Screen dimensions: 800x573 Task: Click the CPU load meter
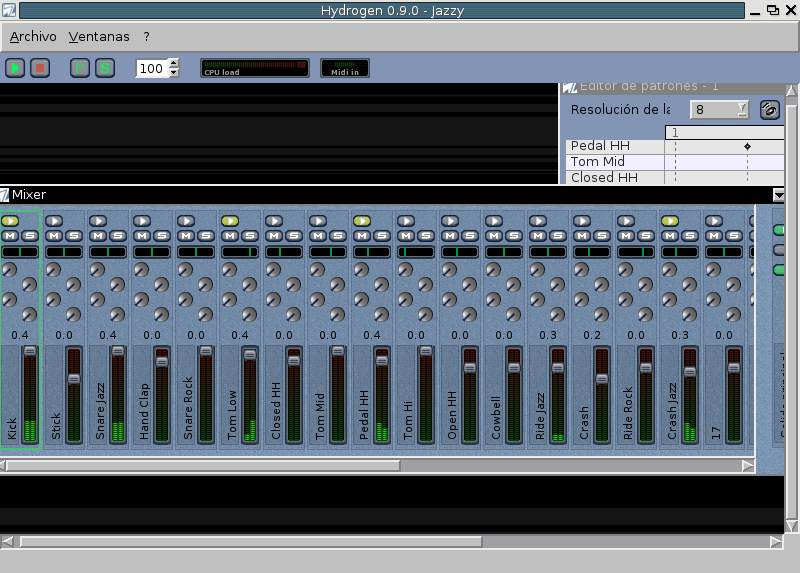255,68
